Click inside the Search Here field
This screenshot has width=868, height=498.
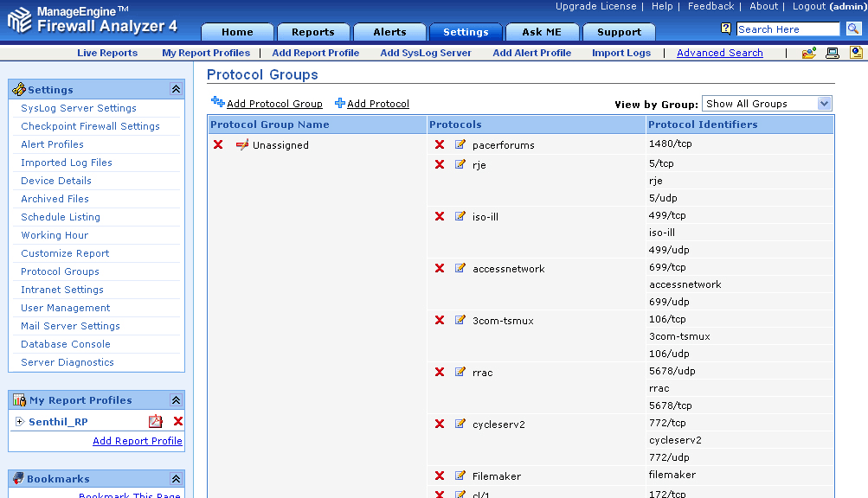click(x=787, y=29)
